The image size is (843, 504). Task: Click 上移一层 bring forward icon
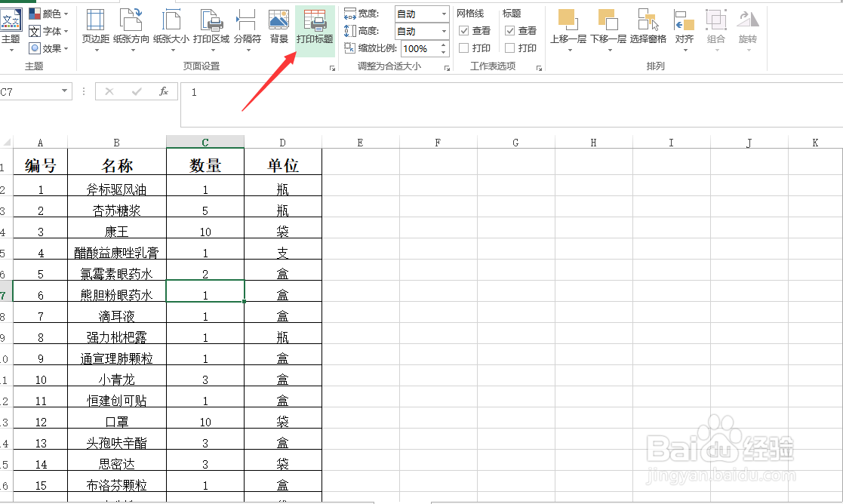pos(568,20)
